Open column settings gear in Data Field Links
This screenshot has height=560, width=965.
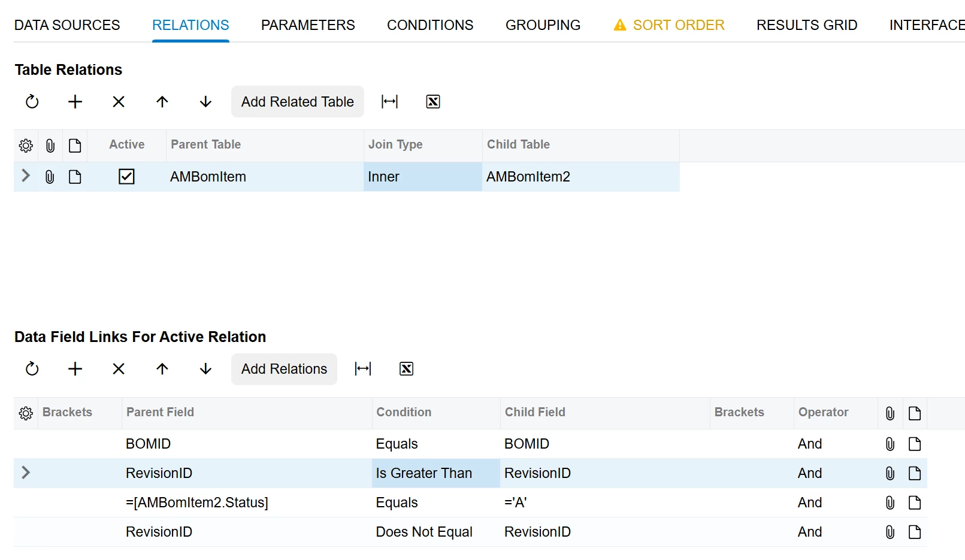pyautogui.click(x=26, y=413)
